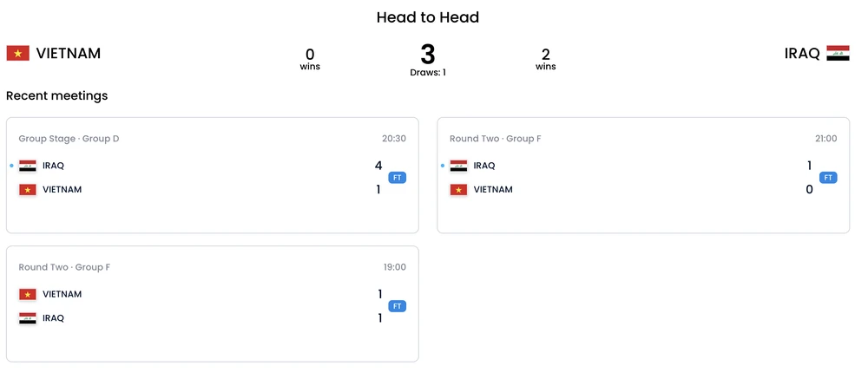Image resolution: width=868 pixels, height=379 pixels.
Task: Open the VIETNAM team name in header
Action: click(69, 54)
